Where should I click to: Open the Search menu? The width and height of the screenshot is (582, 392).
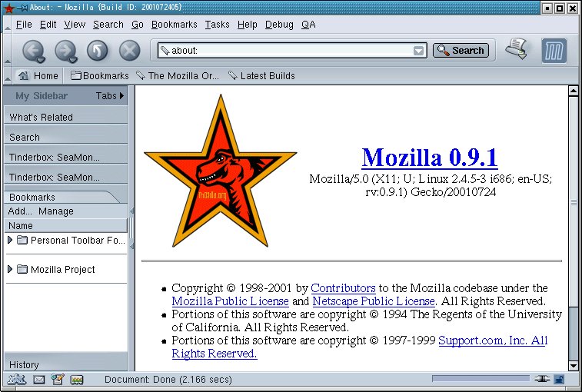[x=108, y=25]
